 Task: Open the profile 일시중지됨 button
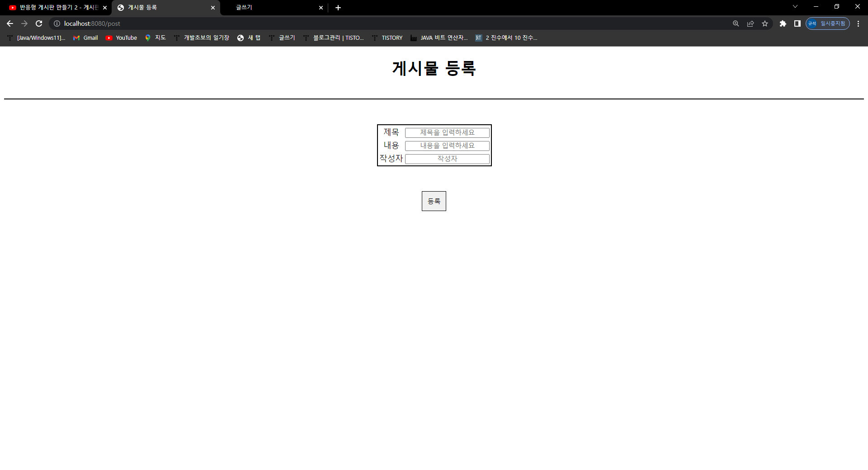827,23
